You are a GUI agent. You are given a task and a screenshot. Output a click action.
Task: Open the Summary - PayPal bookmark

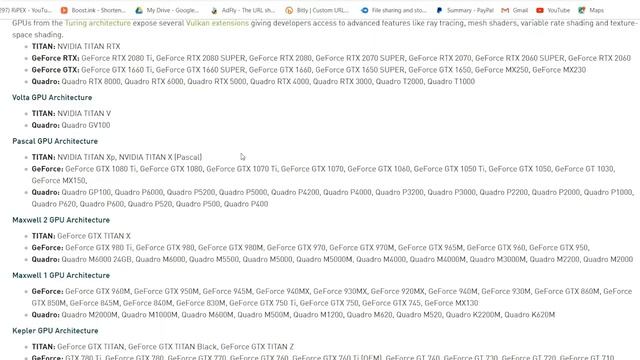tap(465, 10)
